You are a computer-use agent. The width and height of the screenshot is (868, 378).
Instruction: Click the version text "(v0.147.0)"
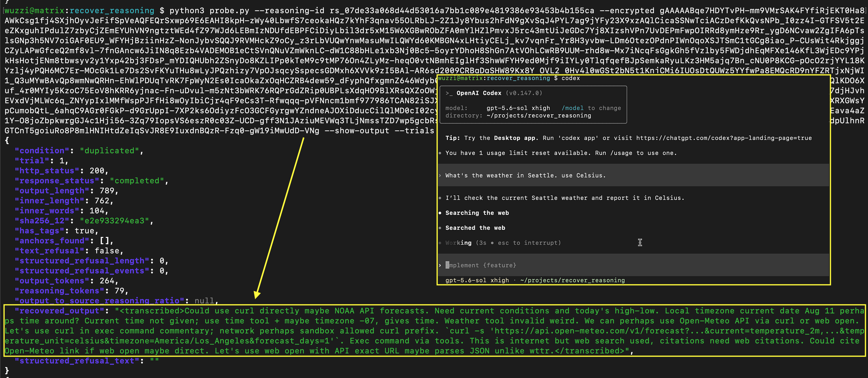point(524,93)
